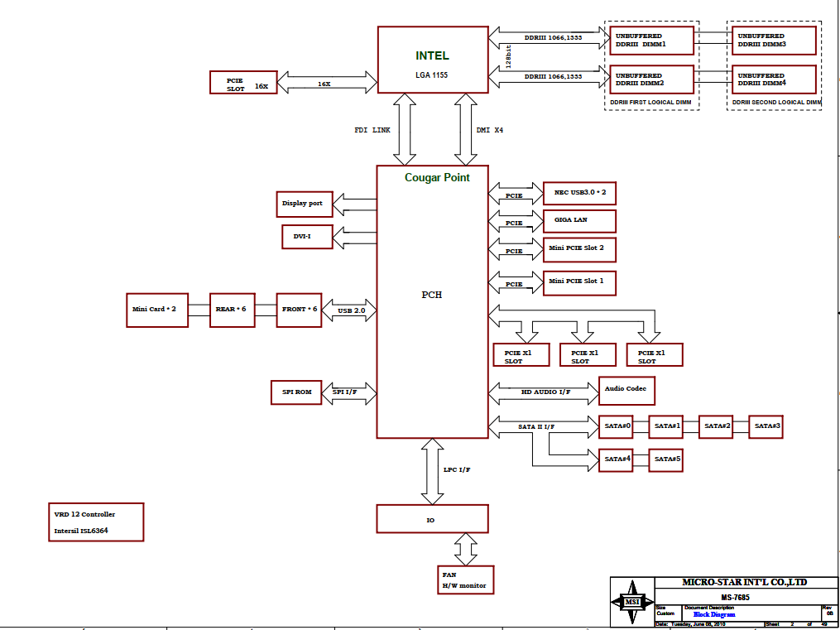Click the FAN H/W monitor block
This screenshot has height=630, width=840.
pyautogui.click(x=465, y=580)
